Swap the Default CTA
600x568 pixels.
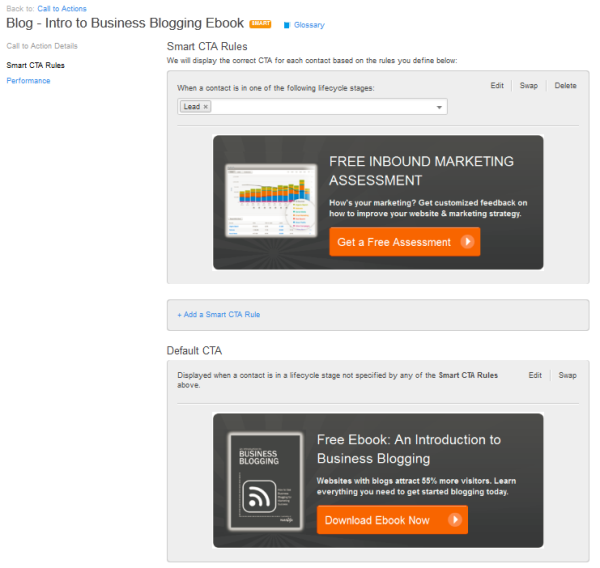coord(567,376)
